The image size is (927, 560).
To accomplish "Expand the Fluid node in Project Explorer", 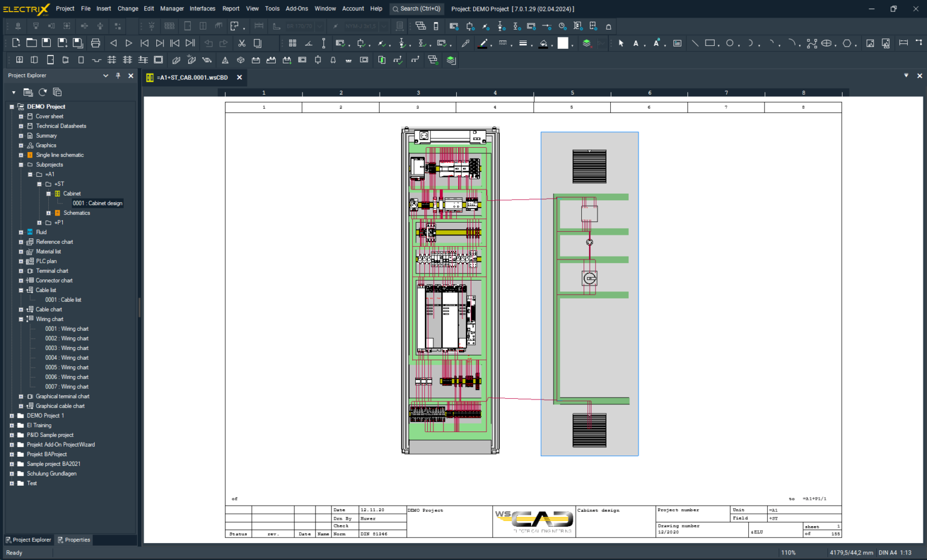I will (x=20, y=232).
